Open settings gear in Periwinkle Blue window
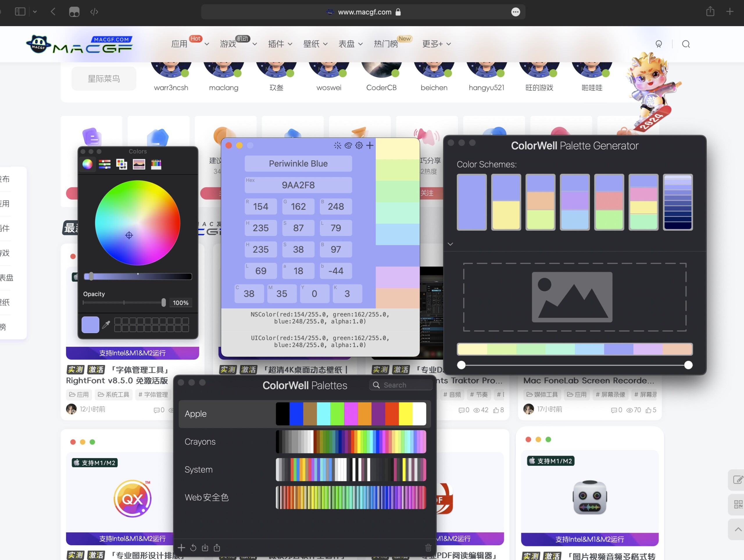The image size is (744, 560). coord(359,145)
